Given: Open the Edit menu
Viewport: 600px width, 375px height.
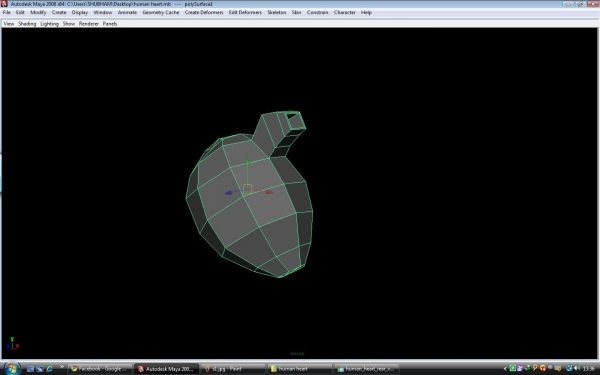Looking at the screenshot, I should click(x=20, y=12).
